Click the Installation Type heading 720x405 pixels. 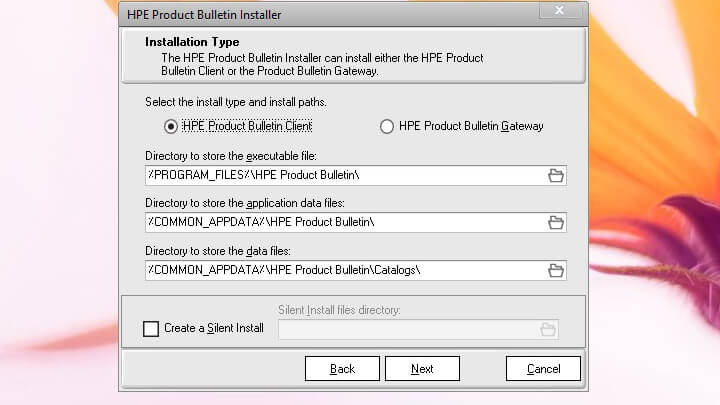192,42
